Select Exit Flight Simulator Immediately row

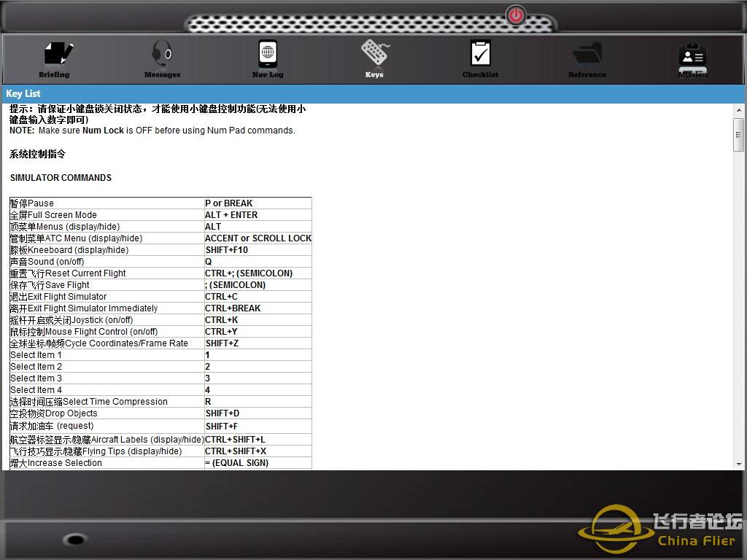(160, 308)
